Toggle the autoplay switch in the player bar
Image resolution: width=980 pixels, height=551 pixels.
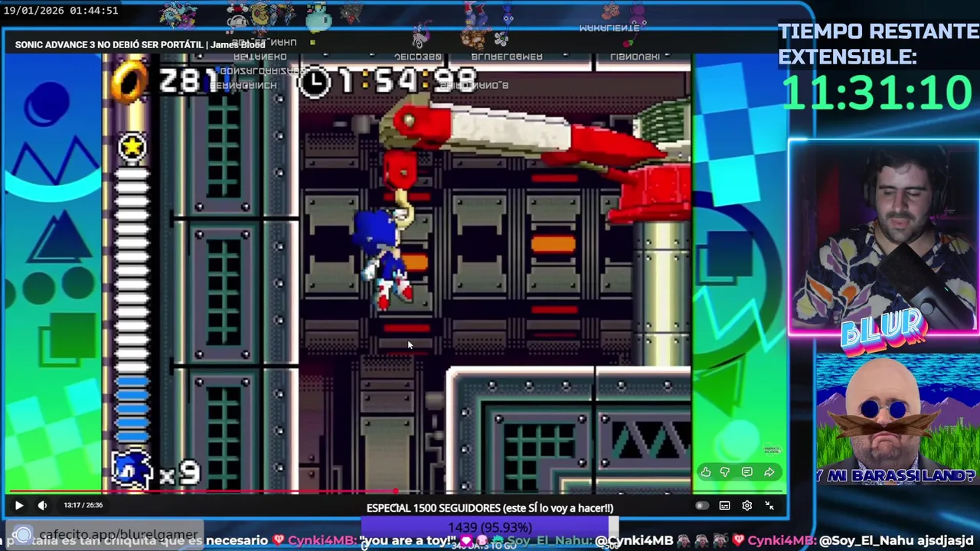point(702,506)
